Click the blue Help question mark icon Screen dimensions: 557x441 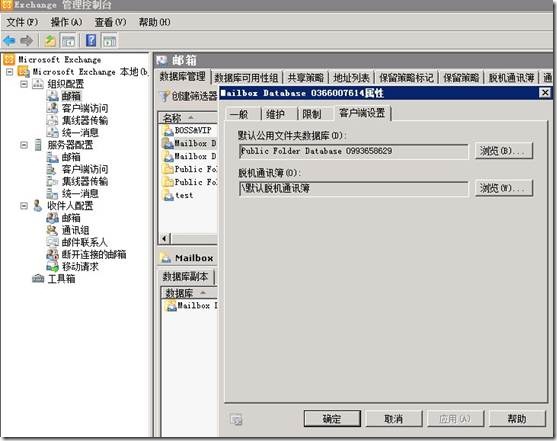point(91,41)
